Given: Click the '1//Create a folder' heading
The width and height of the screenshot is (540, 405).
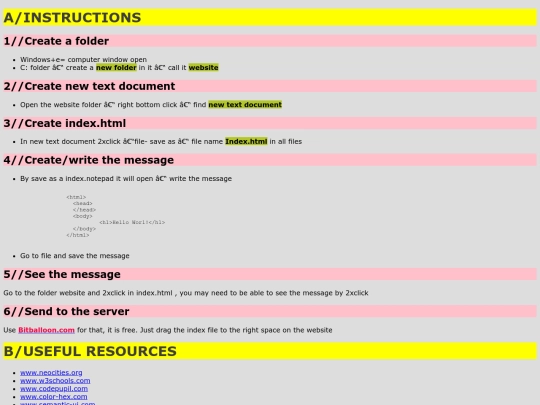Looking at the screenshot, I should 270,41.
